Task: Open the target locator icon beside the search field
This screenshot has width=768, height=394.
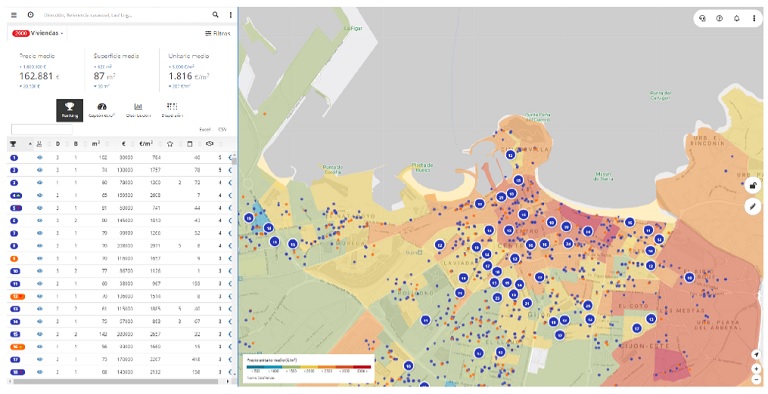Action: tap(30, 15)
